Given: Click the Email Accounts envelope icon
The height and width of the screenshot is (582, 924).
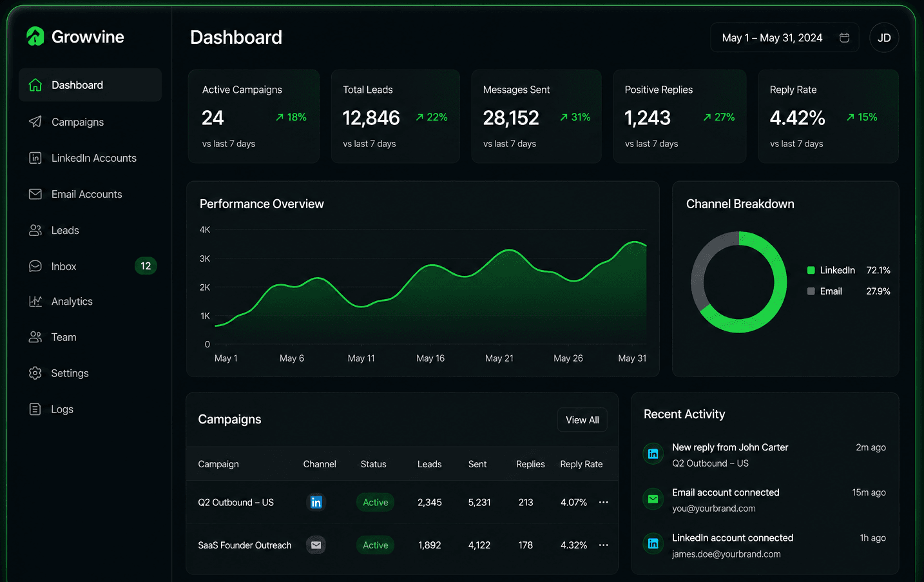Looking at the screenshot, I should pyautogui.click(x=35, y=194).
